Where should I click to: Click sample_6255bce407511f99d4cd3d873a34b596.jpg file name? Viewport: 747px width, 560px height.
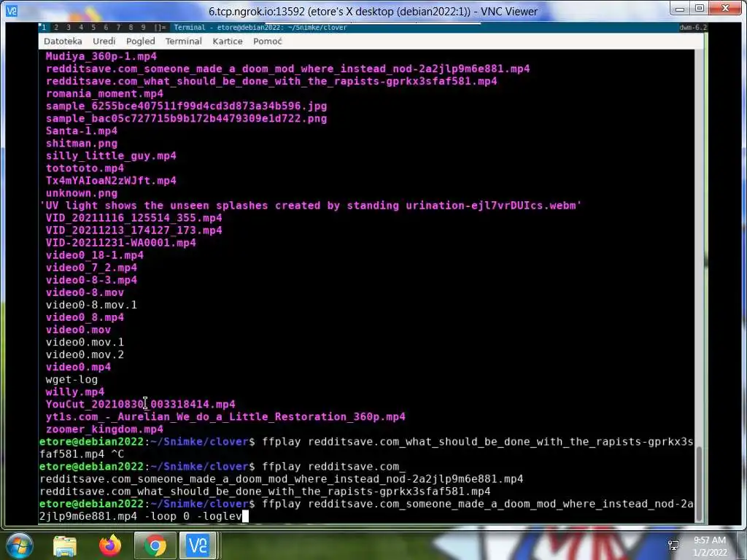coord(186,106)
